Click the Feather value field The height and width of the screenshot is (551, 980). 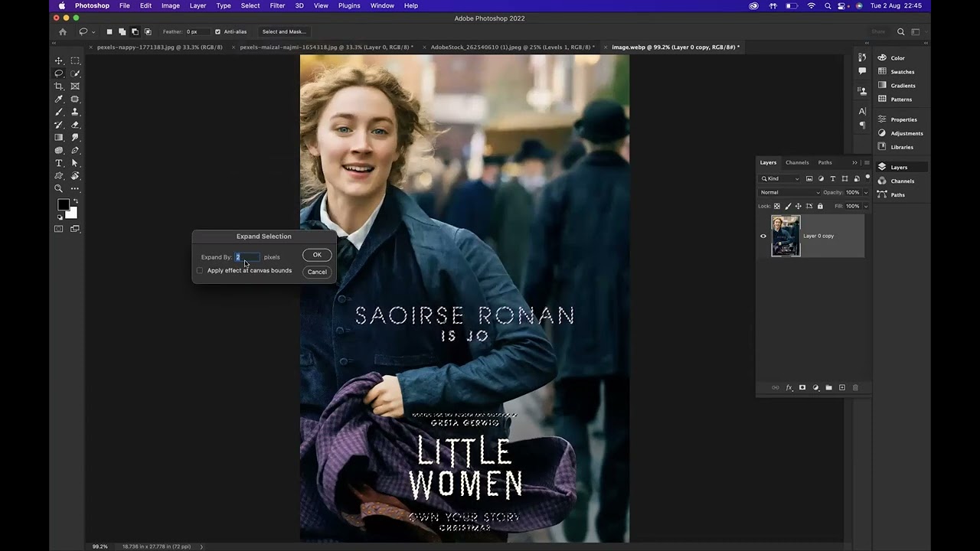click(x=197, y=32)
